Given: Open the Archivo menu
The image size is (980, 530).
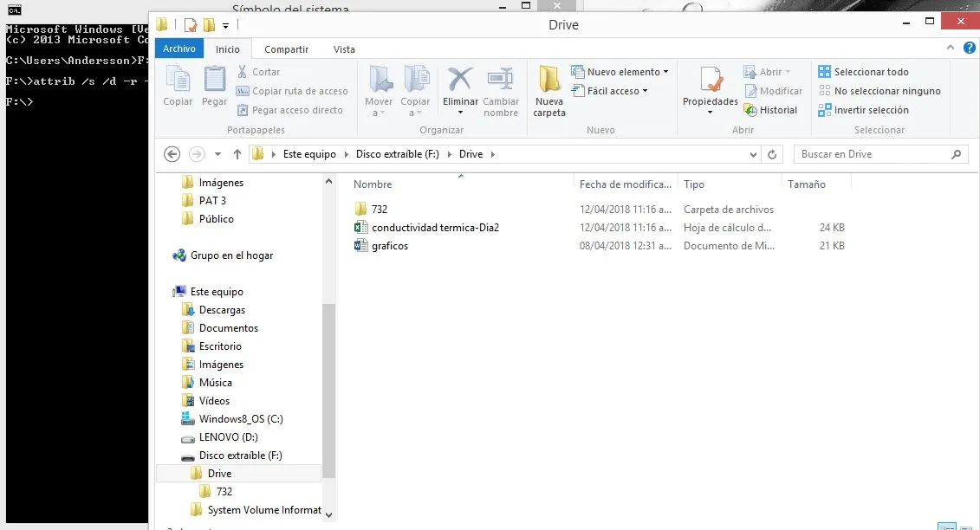Looking at the screenshot, I should pyautogui.click(x=179, y=48).
